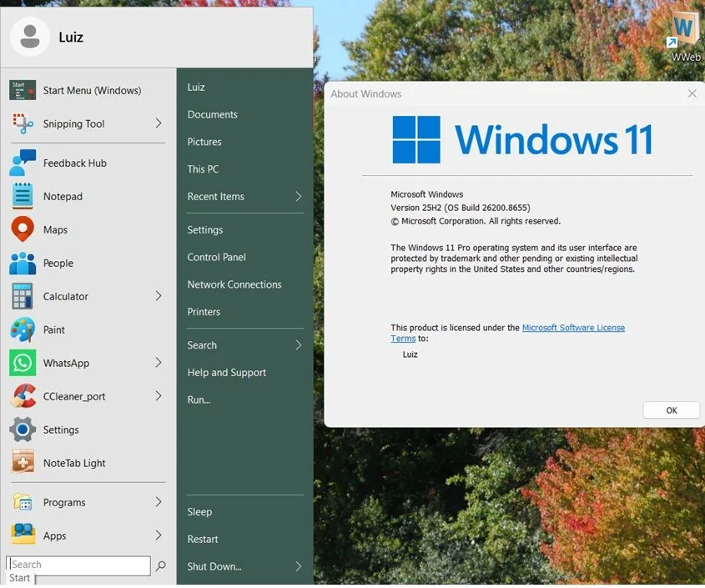Click the licensed-to name "Luiz" in dialog
The image size is (705, 588).
410,354
